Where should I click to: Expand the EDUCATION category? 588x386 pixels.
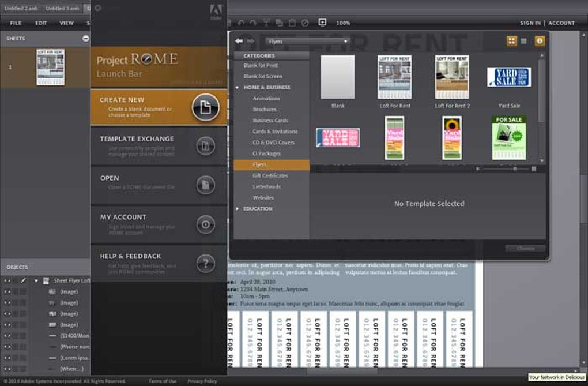(x=236, y=208)
